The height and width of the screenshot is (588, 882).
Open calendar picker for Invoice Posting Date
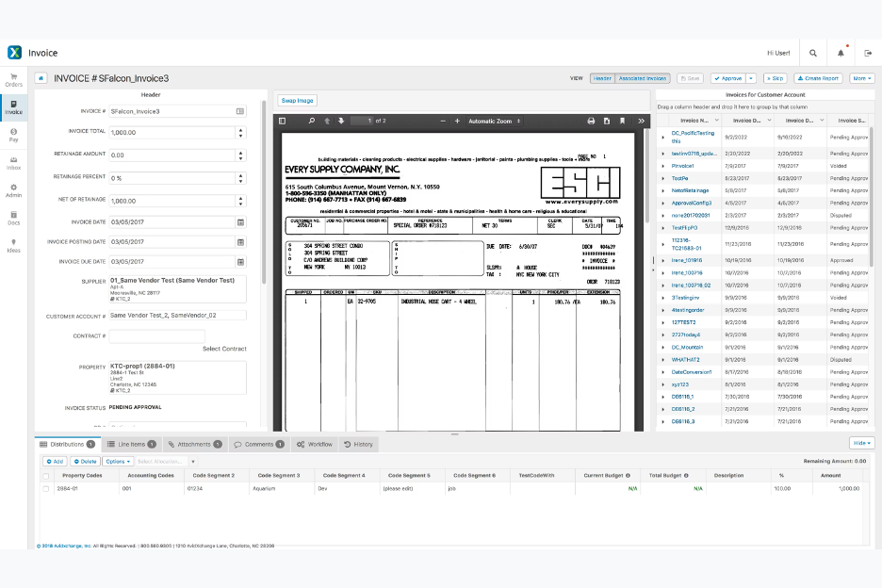click(x=240, y=242)
